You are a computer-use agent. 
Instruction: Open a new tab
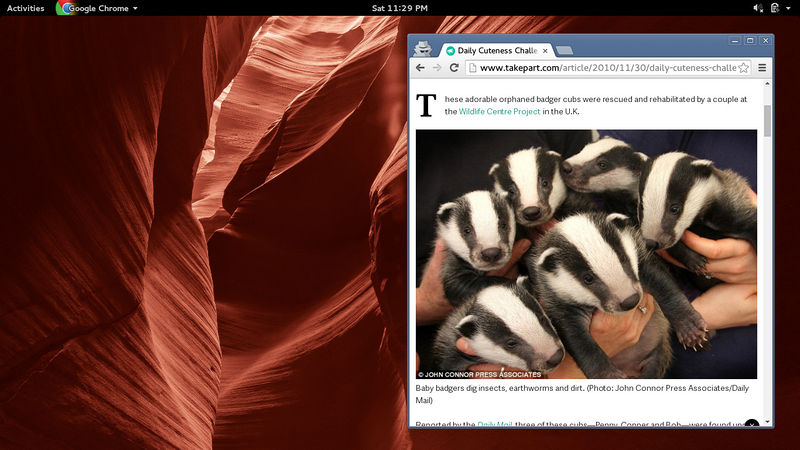coord(564,50)
